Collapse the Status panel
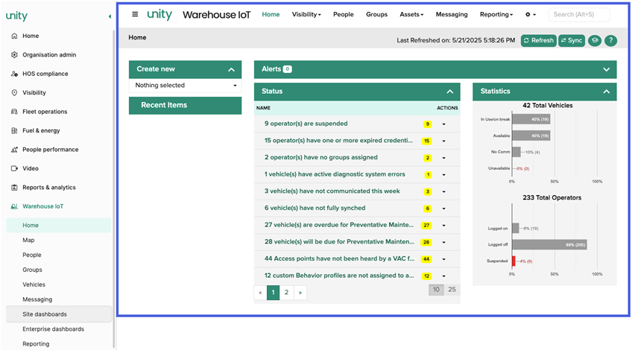 (450, 92)
